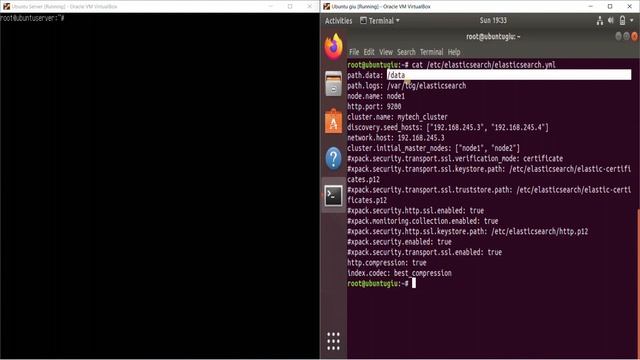Show Applications grid at dock bottom
The image size is (640, 360).
click(x=333, y=341)
